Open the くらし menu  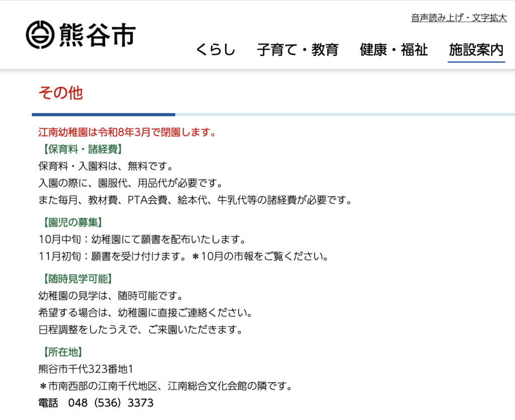pyautogui.click(x=216, y=50)
